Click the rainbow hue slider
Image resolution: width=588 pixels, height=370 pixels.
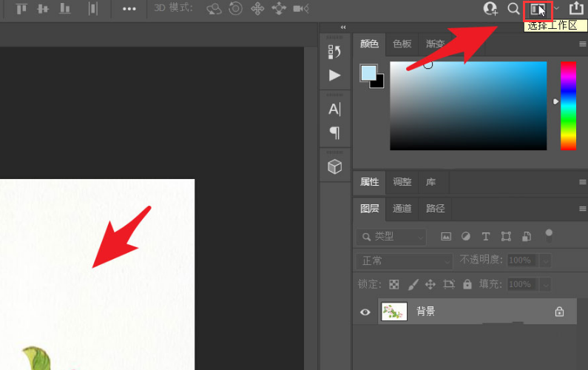568,106
